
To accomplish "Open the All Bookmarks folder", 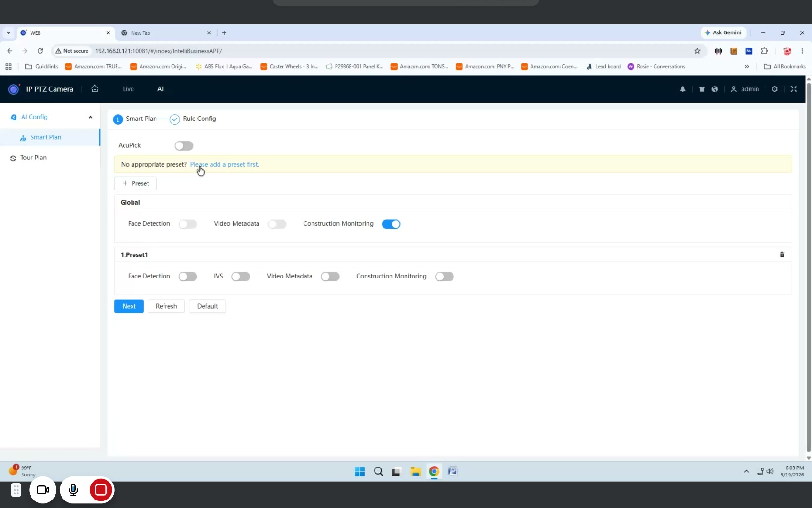I will pos(785,67).
